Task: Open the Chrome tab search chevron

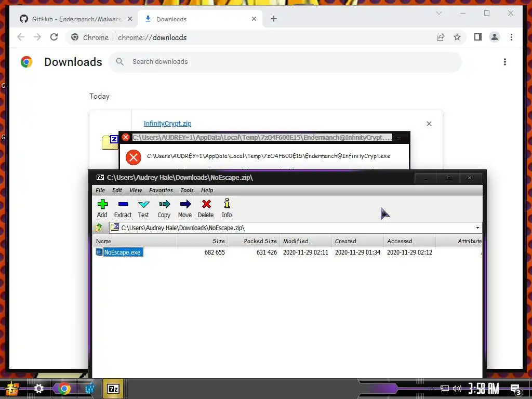Action: click(x=439, y=13)
